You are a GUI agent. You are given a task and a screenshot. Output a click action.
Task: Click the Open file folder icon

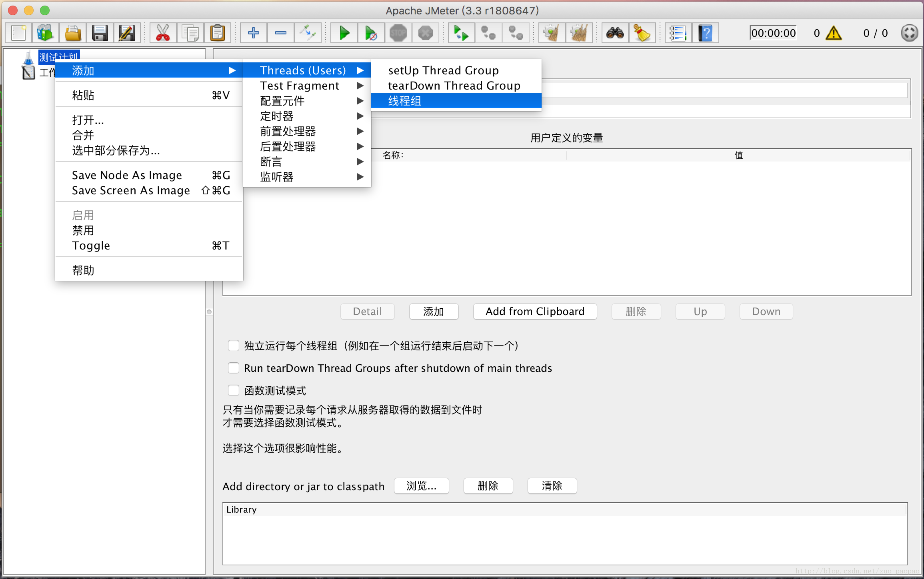(72, 33)
